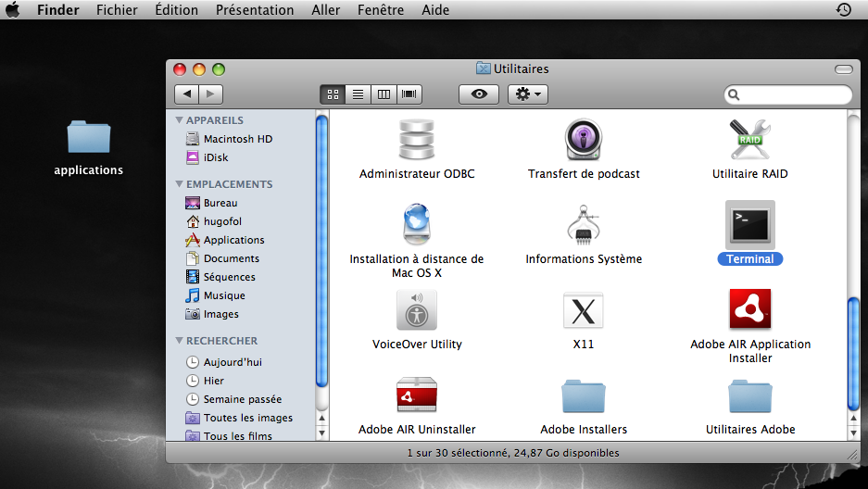This screenshot has height=489, width=868.
Task: Select the Transfert de podcast icon
Action: 584,141
